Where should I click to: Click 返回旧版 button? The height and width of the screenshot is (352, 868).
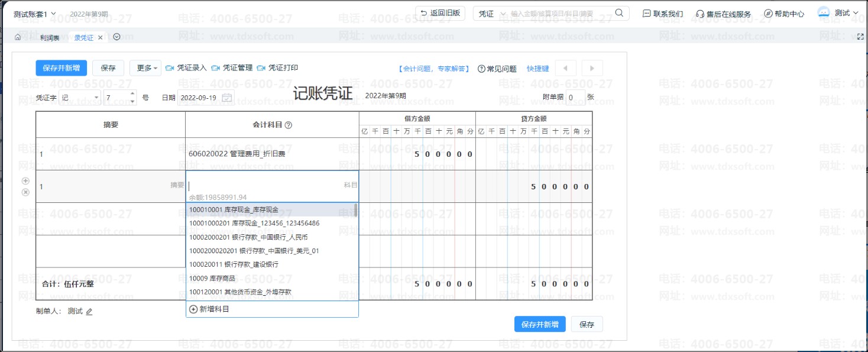tap(441, 13)
